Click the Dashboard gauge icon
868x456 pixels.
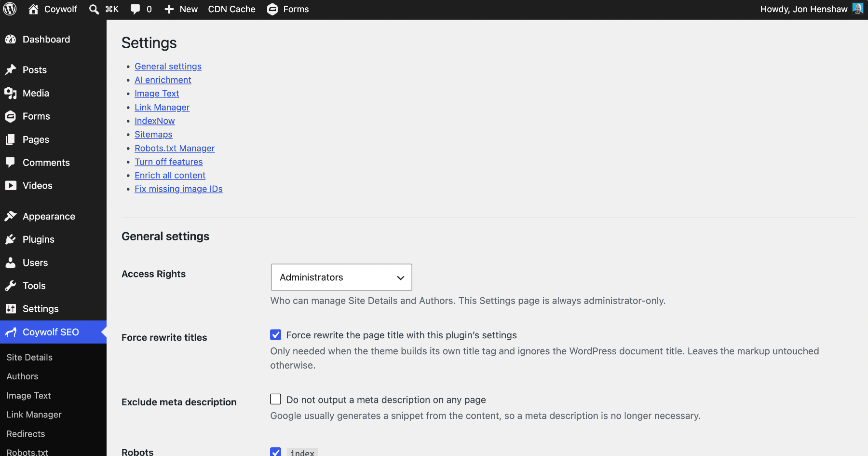click(x=11, y=40)
